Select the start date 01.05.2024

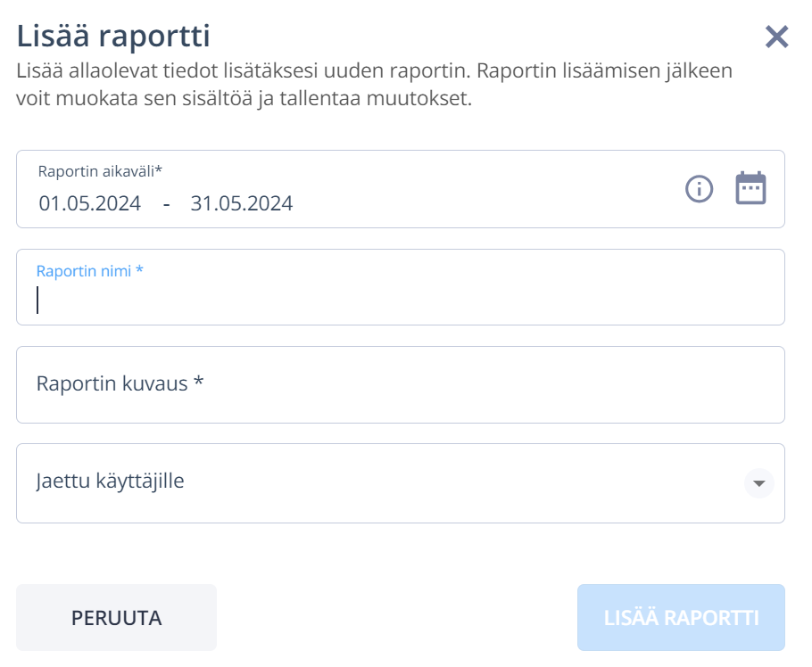pos(89,203)
